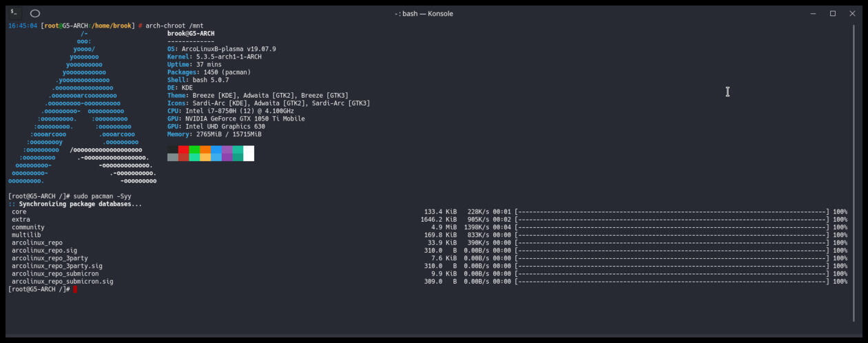The height and width of the screenshot is (343, 868).
Task: Maximize the Konsole window
Action: coord(832,13)
